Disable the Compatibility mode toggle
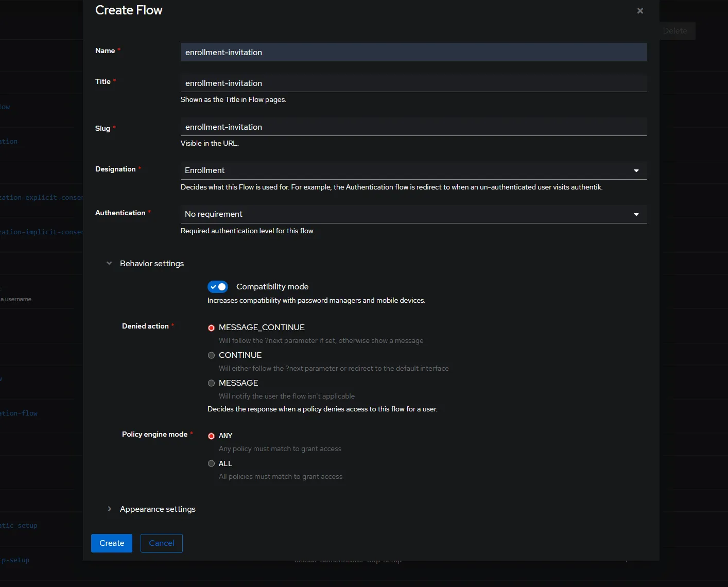 [217, 287]
